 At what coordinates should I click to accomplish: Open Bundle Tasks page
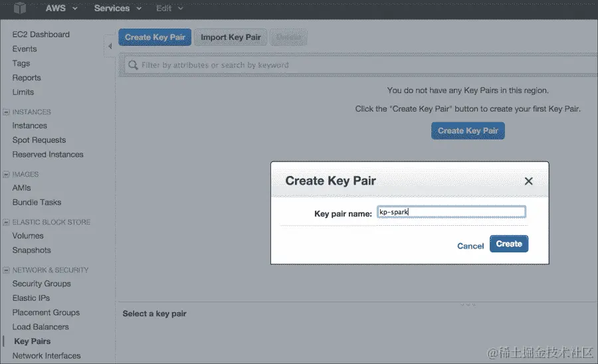pyautogui.click(x=37, y=203)
